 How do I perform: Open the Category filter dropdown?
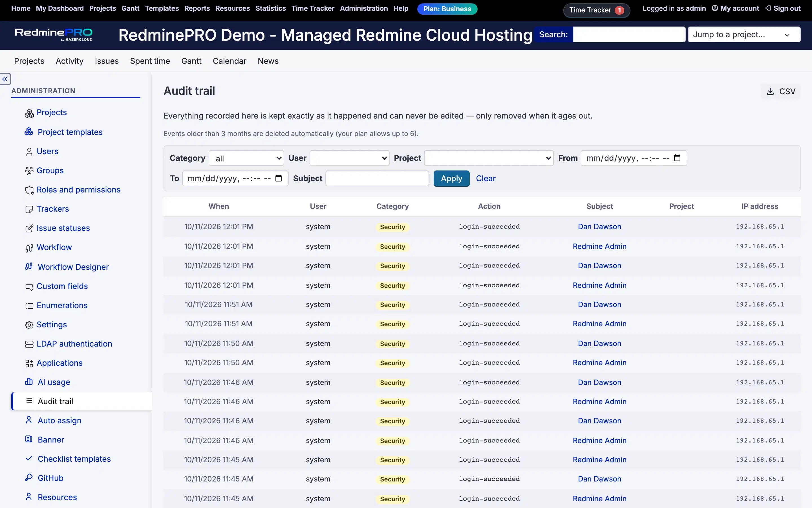pyautogui.click(x=246, y=158)
